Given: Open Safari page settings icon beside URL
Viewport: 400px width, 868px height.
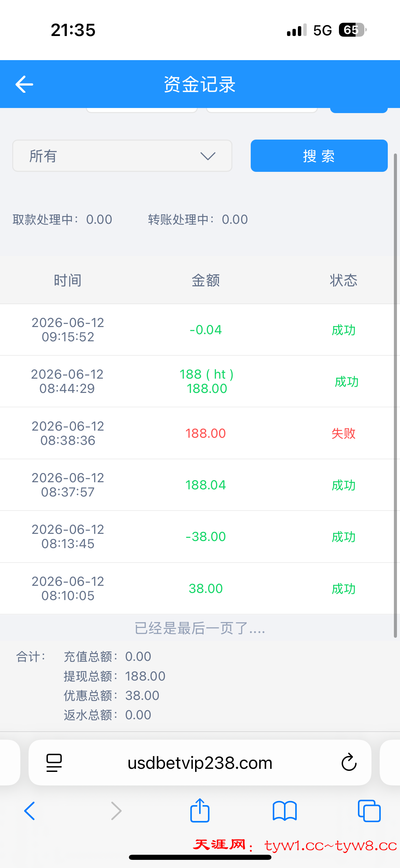Looking at the screenshot, I should 54,763.
